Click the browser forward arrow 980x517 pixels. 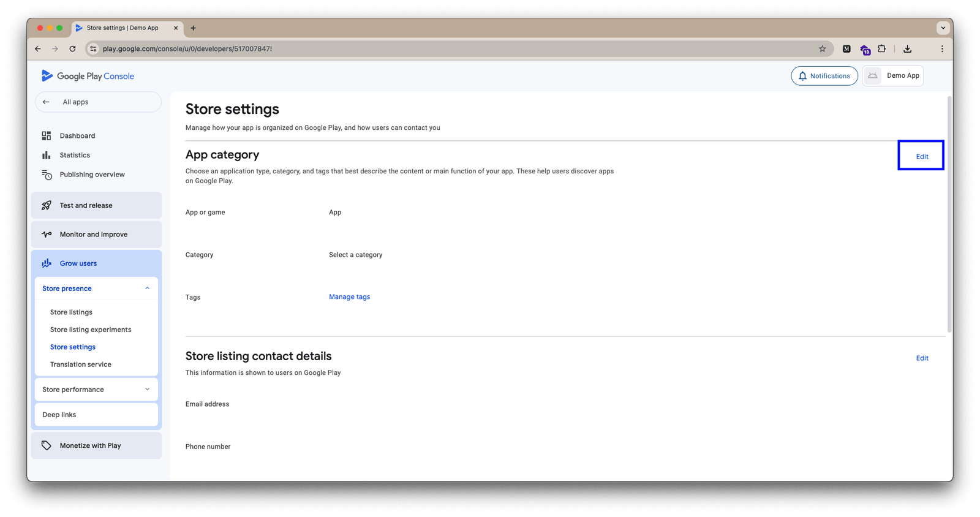tap(55, 49)
